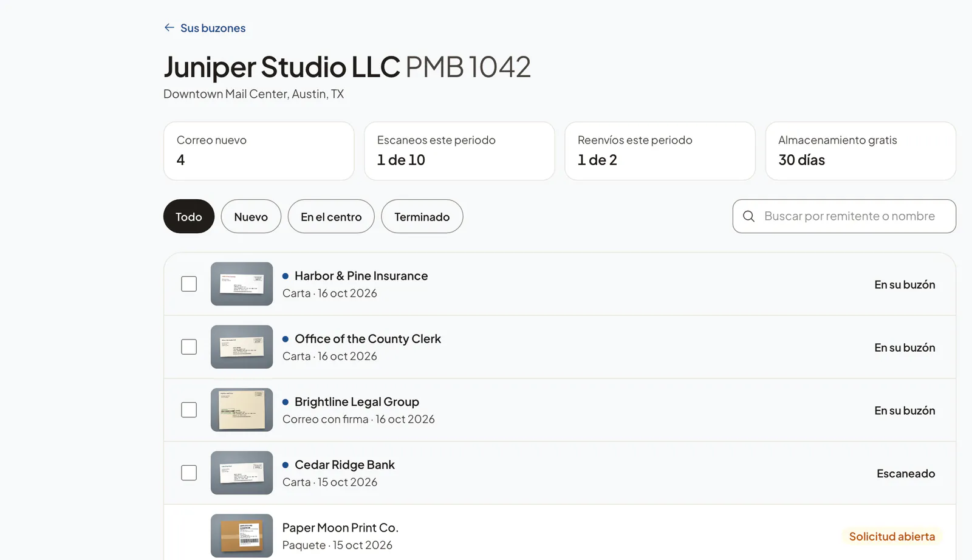Image resolution: width=972 pixels, height=560 pixels.
Task: Click the Almacenamiento gratis 30 días card
Action: pos(861,151)
